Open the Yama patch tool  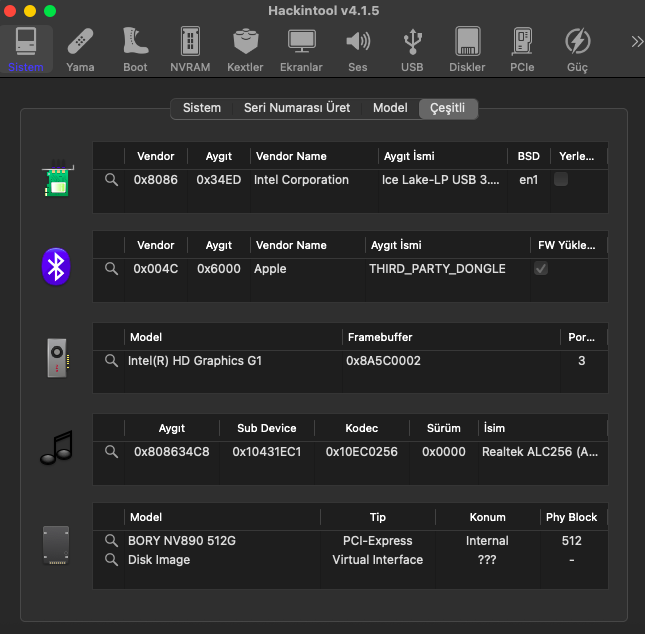coord(80,49)
